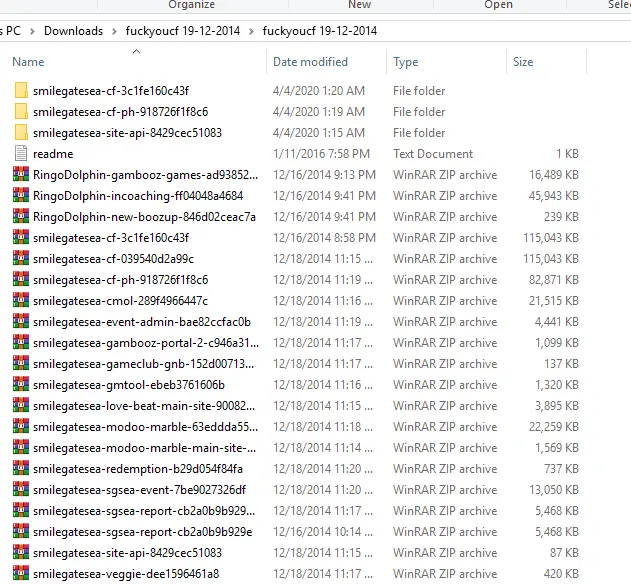Click the sort arrow above Name column

136,51
